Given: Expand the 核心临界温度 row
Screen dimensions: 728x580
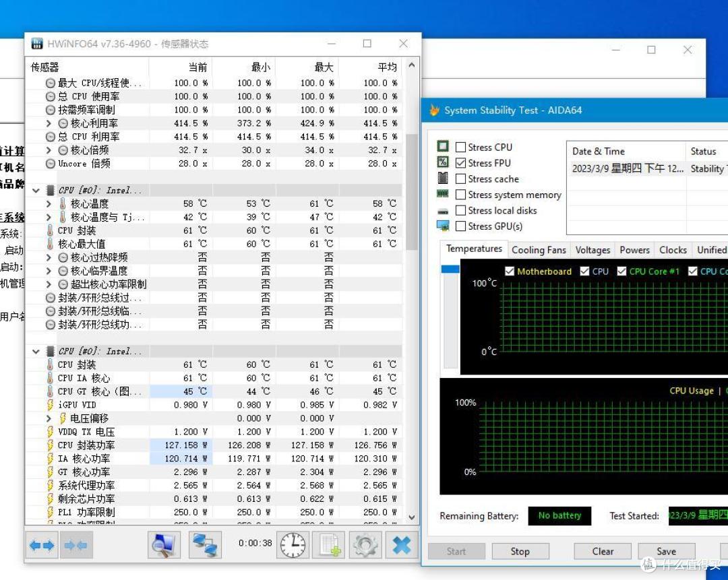Looking at the screenshot, I should pos(49,271).
